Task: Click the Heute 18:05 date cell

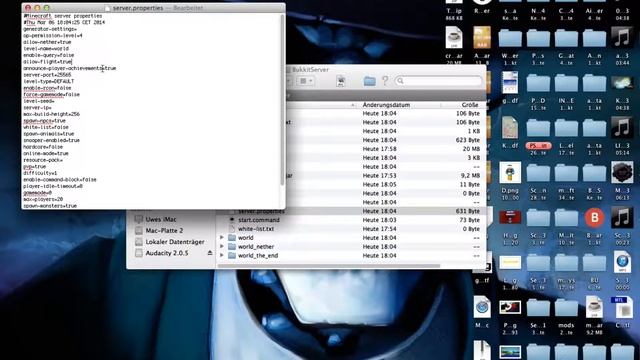Action: (379, 184)
